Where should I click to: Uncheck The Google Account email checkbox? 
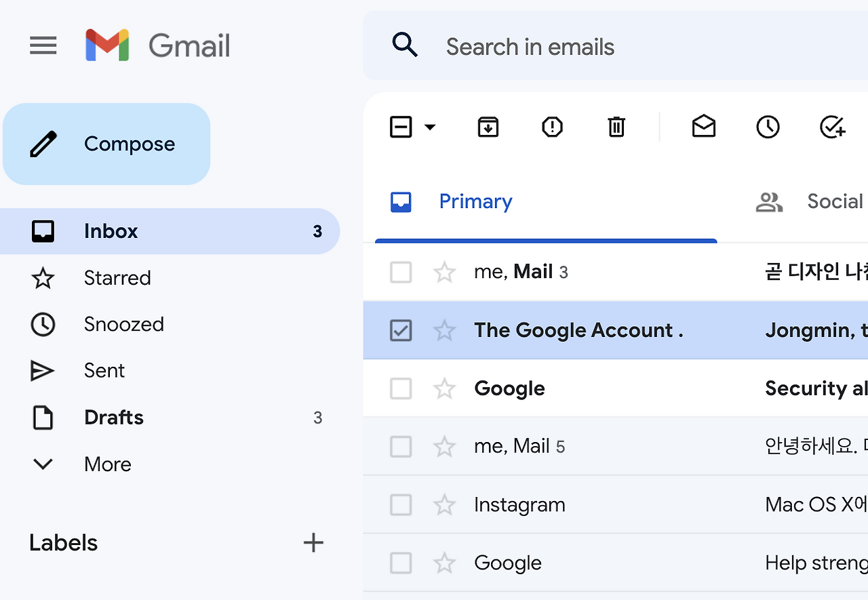coord(401,331)
